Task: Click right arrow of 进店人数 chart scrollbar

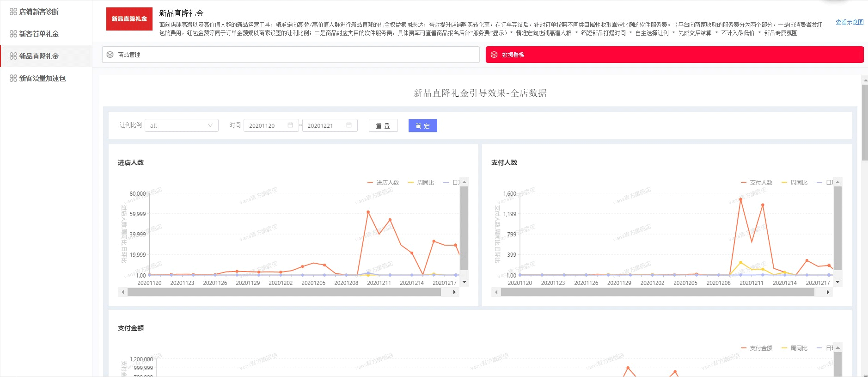Action: (x=454, y=292)
